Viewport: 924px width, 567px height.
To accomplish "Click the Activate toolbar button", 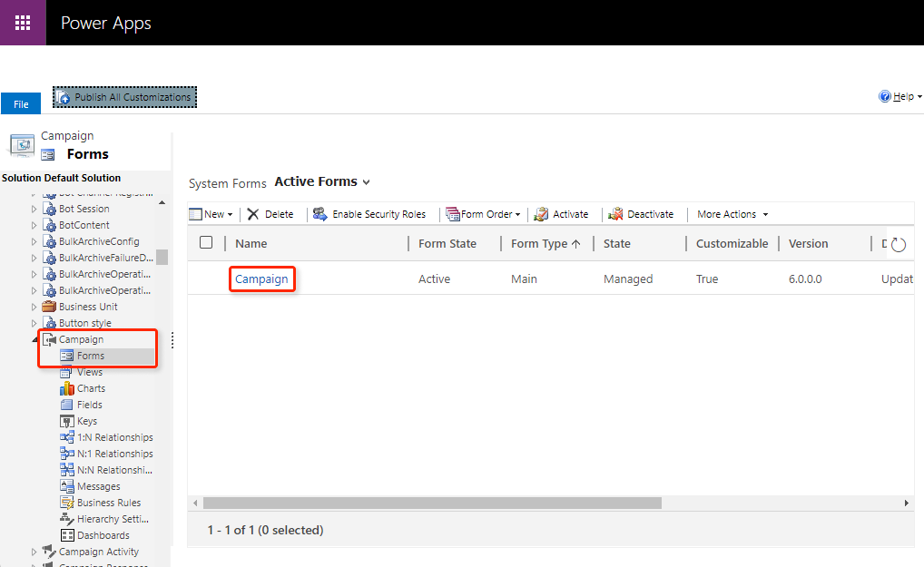I will [x=561, y=214].
